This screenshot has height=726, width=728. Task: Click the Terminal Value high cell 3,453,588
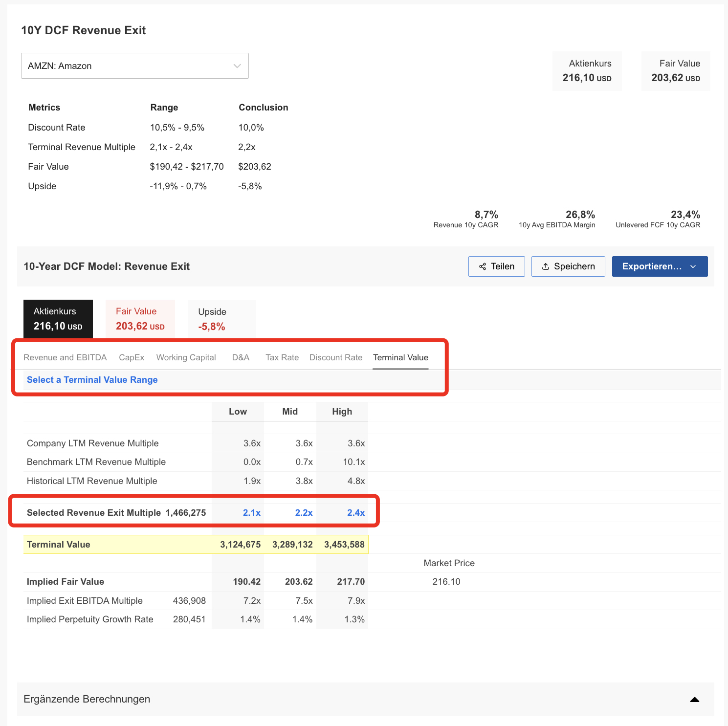[x=344, y=545]
